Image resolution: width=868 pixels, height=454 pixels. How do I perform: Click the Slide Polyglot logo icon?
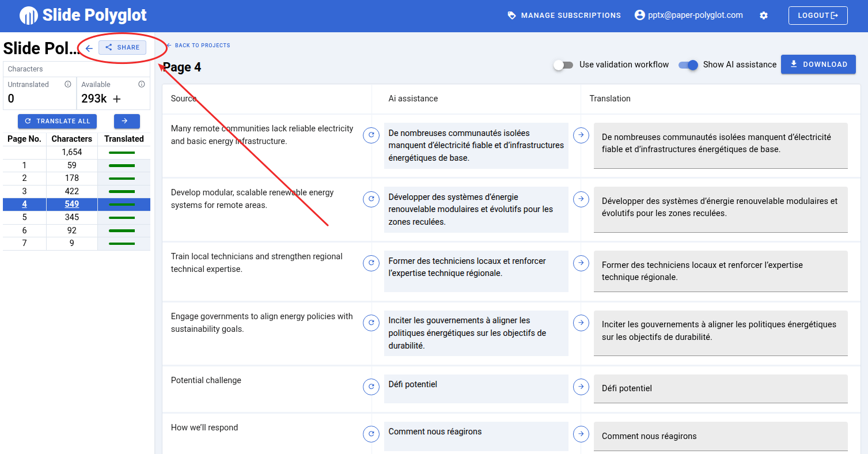[x=28, y=16]
